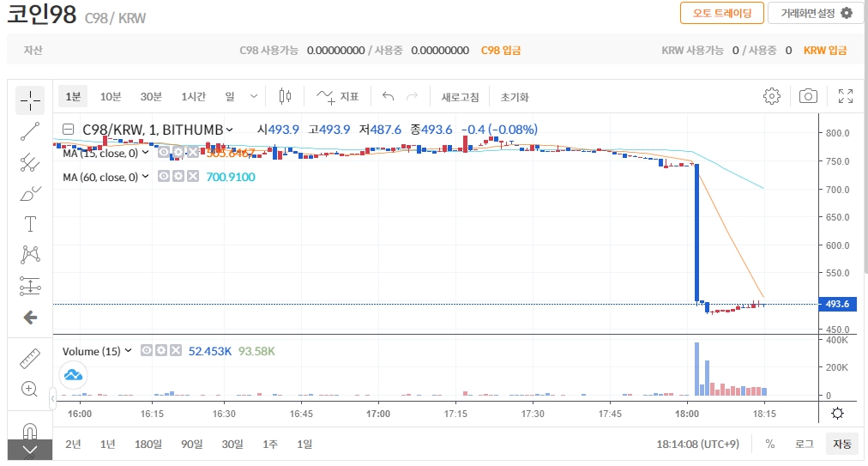The height and width of the screenshot is (466, 868).
Task: Take a chart snapshot with camera icon
Action: (808, 96)
